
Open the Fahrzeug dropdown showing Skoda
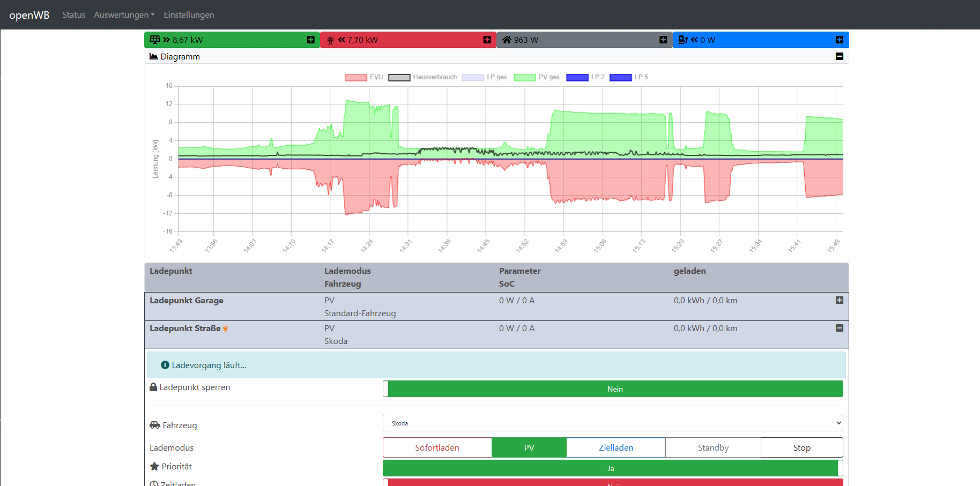coord(613,423)
